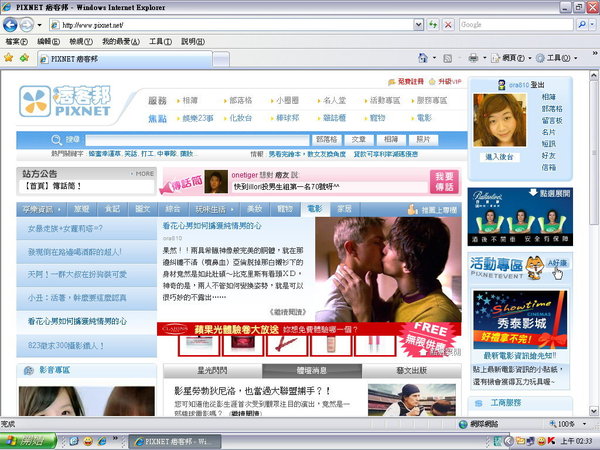Open the 工具 (Tools) menu in menu bar
This screenshot has width=600, height=450.
point(160,41)
